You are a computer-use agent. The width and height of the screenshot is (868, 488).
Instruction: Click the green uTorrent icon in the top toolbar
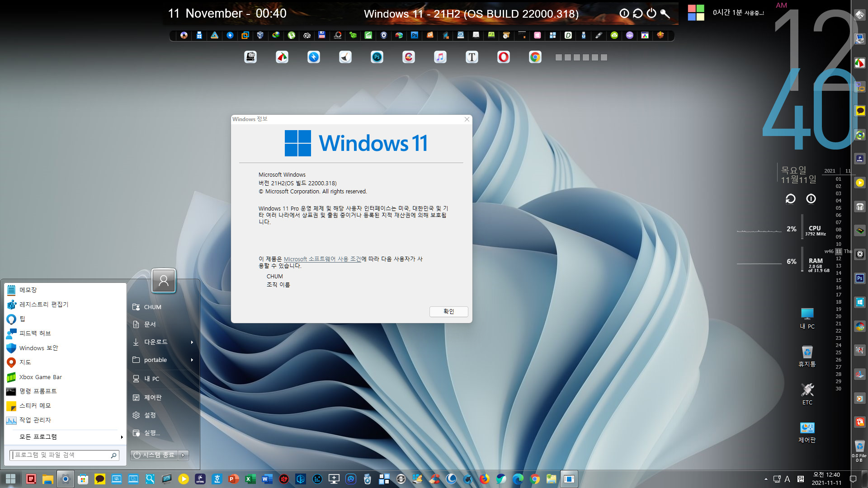[x=292, y=35]
